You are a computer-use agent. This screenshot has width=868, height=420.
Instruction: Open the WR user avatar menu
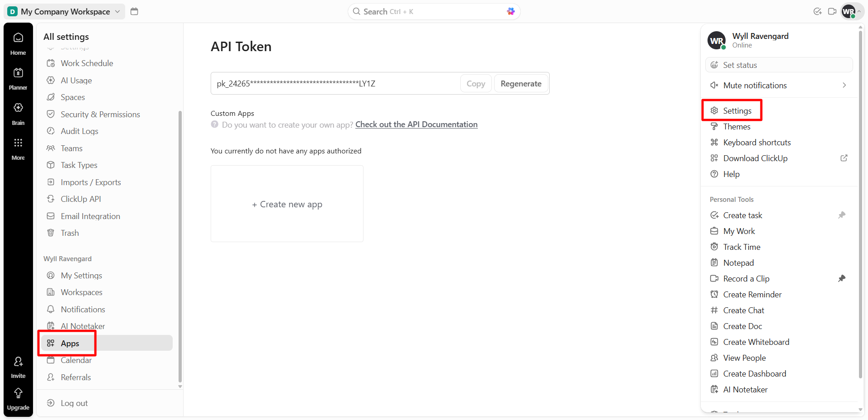pos(849,11)
